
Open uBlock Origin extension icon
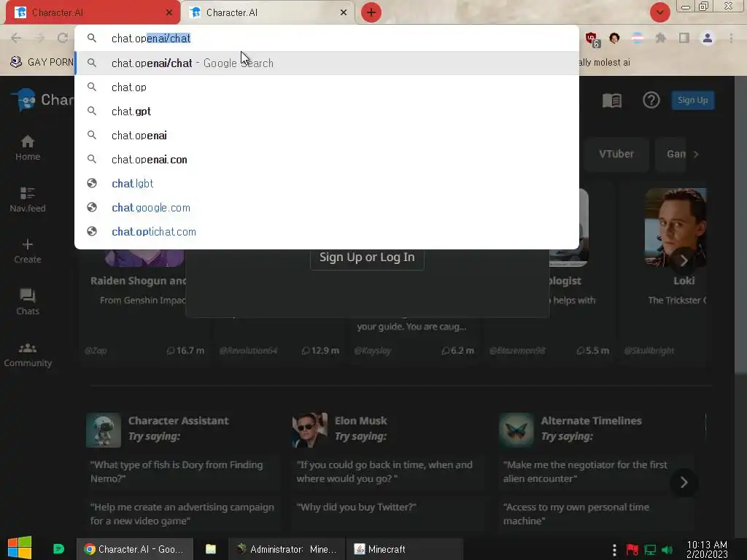pyautogui.click(x=592, y=39)
